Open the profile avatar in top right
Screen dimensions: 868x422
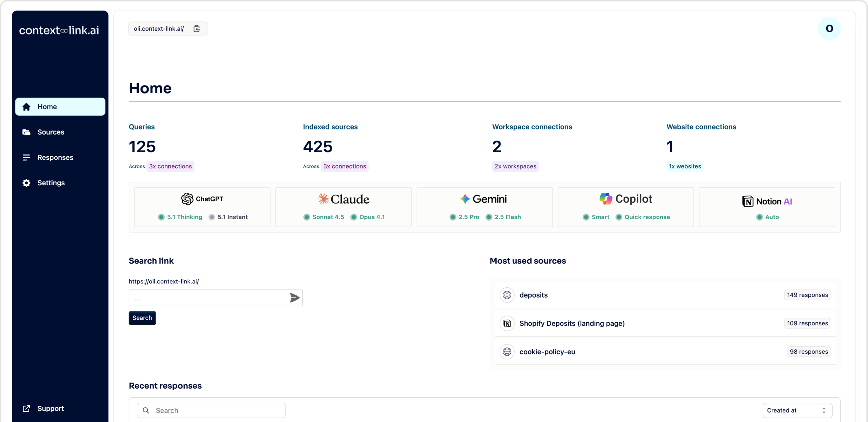coord(829,28)
